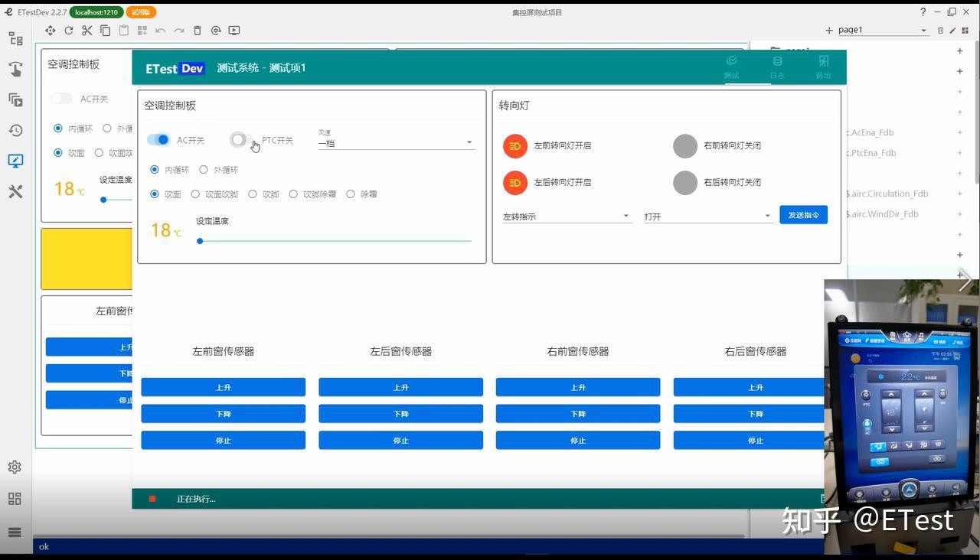
Task: Click the 退出 tab in the teal header
Action: point(822,69)
